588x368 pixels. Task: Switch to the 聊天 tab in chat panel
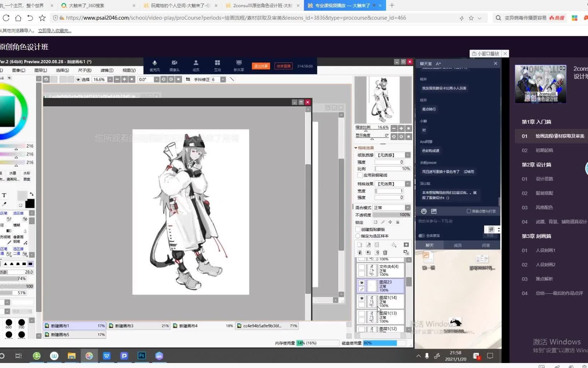[x=430, y=245]
